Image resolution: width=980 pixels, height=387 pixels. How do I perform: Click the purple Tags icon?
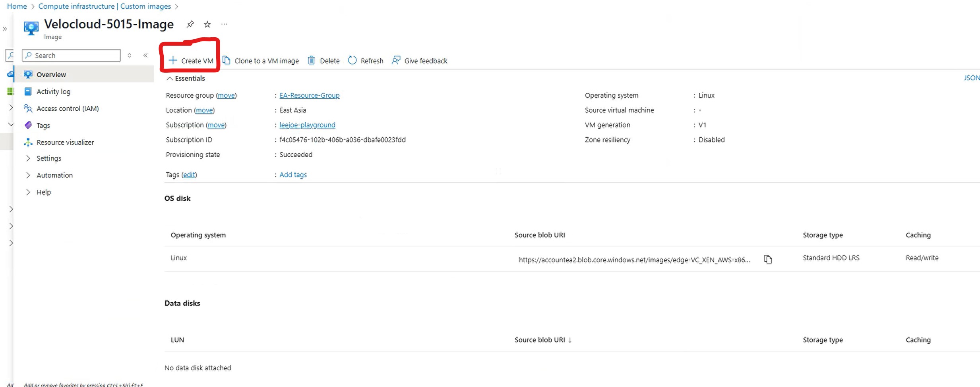[x=28, y=125]
